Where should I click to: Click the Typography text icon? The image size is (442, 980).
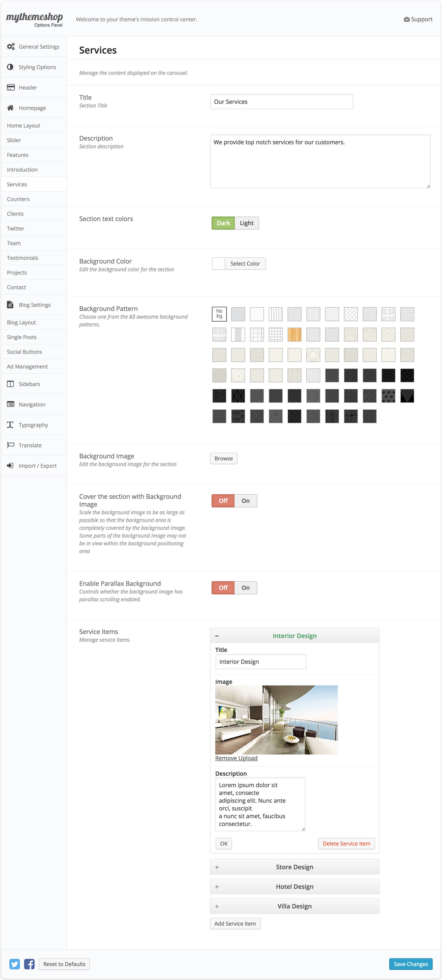(x=10, y=425)
